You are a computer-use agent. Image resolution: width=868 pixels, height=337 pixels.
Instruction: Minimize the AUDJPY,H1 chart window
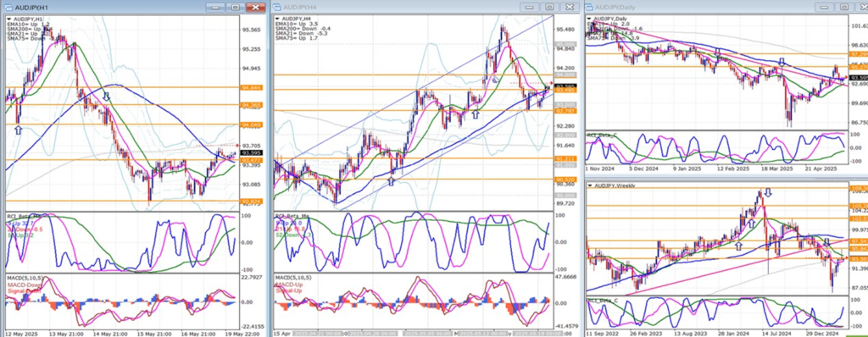click(216, 7)
